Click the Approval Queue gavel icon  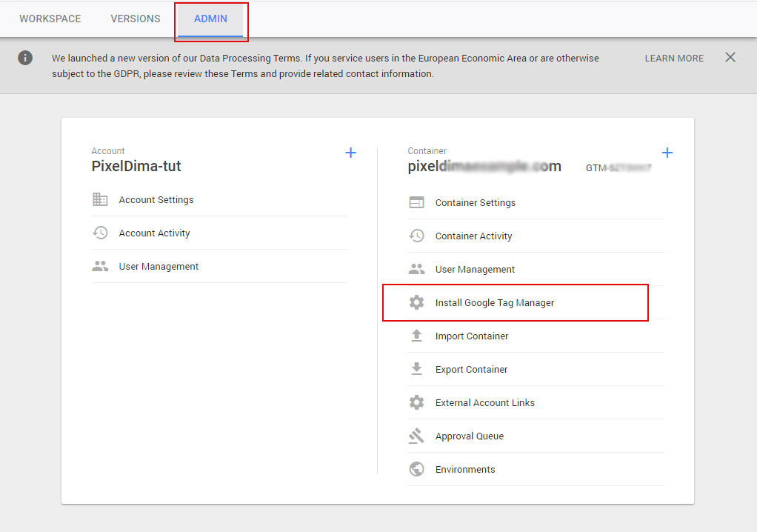click(x=416, y=436)
